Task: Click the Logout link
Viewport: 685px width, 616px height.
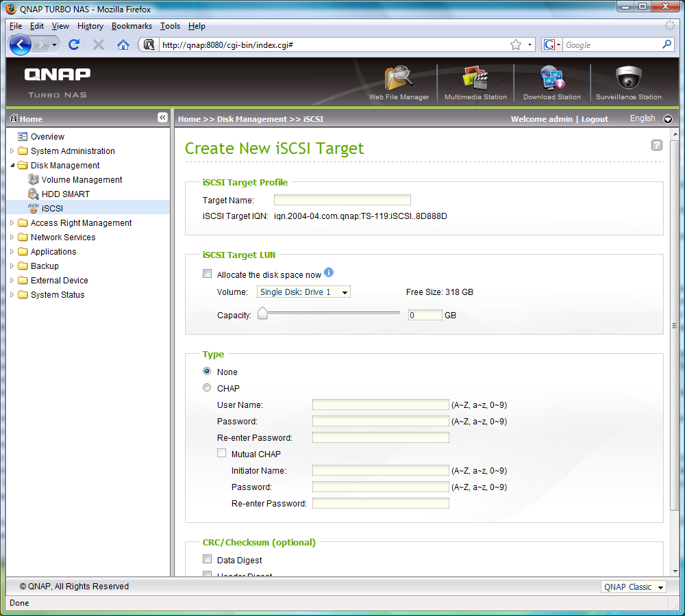Action: (595, 119)
